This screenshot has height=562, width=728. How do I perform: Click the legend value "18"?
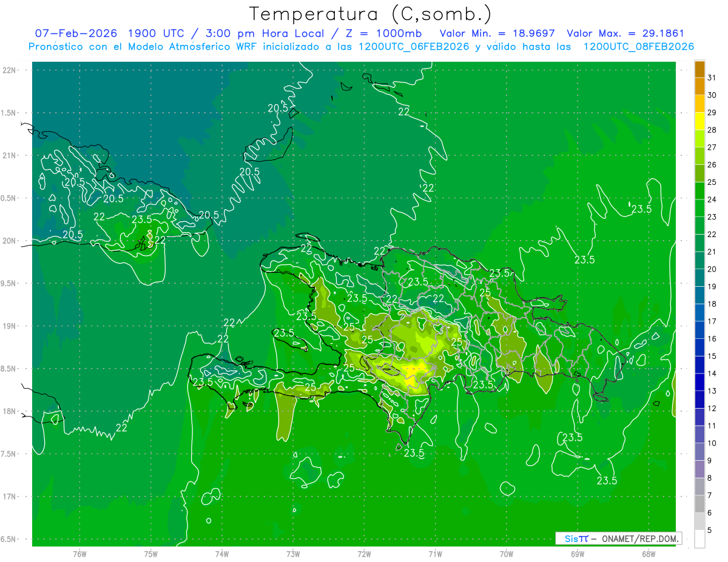coord(712,304)
